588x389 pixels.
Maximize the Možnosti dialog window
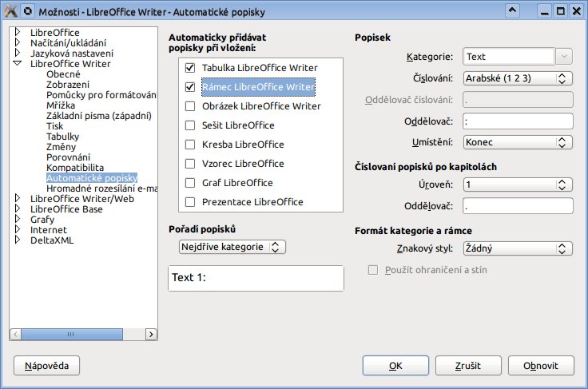(x=561, y=11)
